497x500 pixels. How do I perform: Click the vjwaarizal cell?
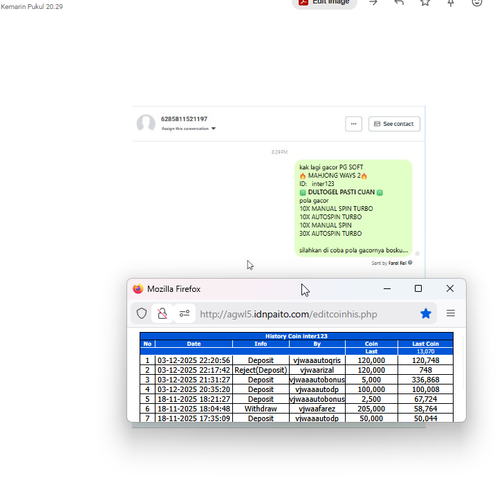tap(317, 370)
